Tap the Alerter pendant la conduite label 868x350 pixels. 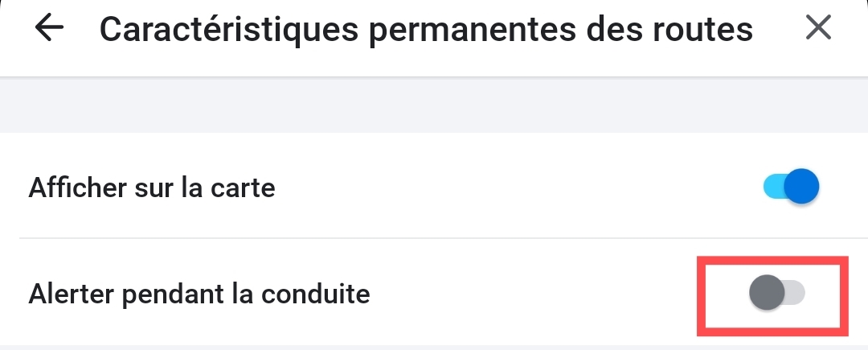point(199,294)
